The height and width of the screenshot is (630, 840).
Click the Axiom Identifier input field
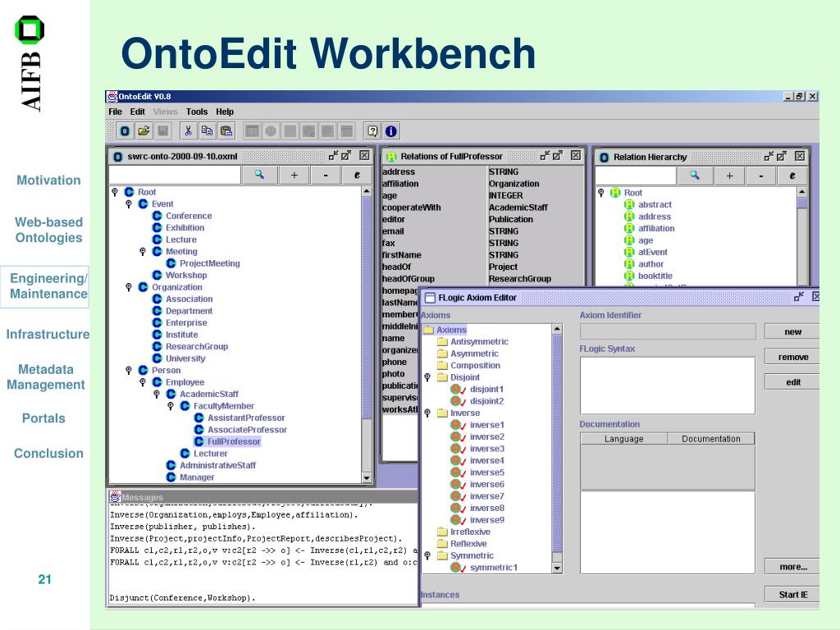[668, 331]
